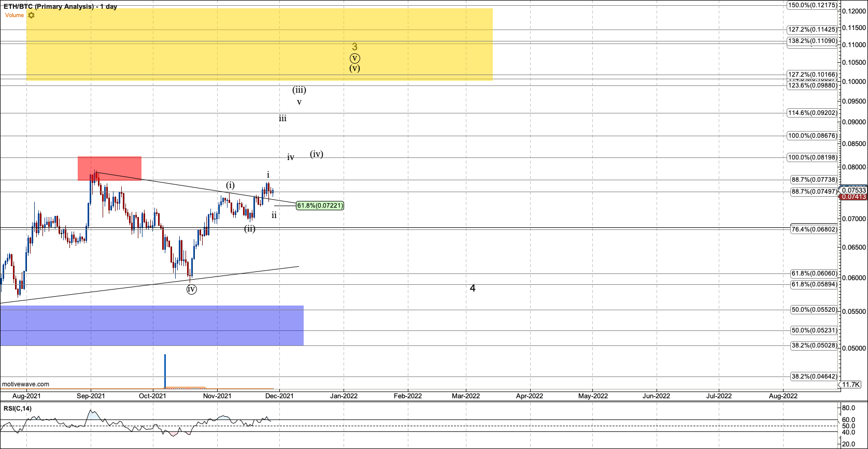Click the Jan-2022 date axis label
The height and width of the screenshot is (449, 868).
(344, 396)
